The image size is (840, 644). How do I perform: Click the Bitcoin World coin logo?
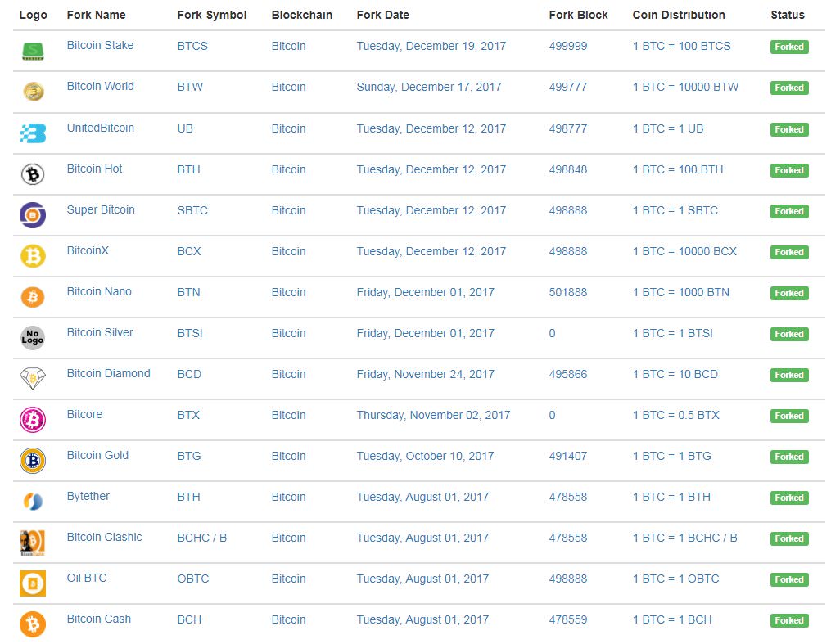tap(34, 92)
